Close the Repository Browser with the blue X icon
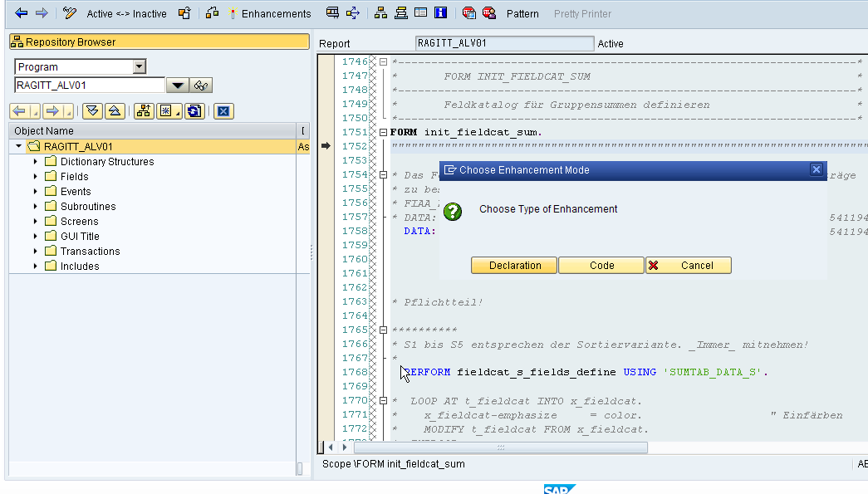This screenshot has height=494, width=868. point(223,110)
